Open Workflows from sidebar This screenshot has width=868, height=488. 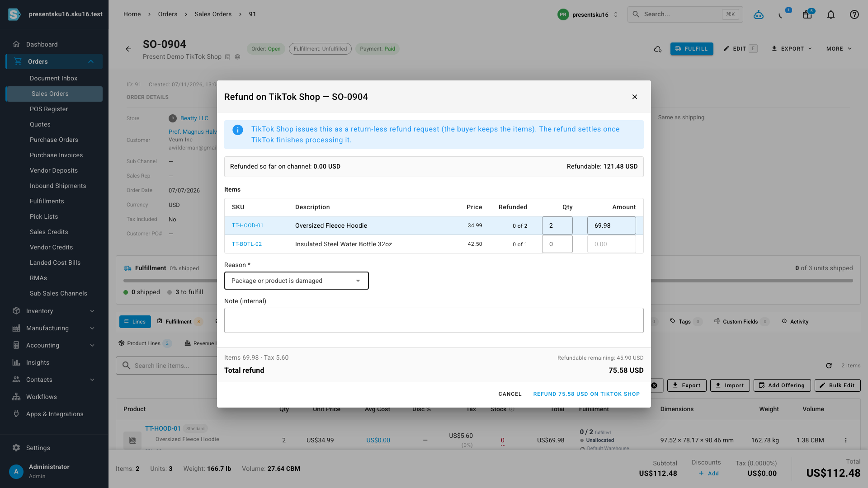coord(54,397)
